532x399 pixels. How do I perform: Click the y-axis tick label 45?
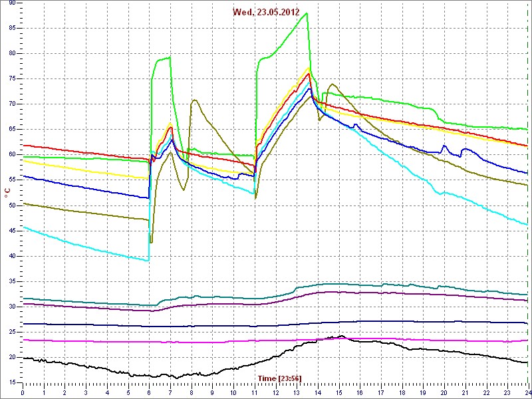click(11, 231)
